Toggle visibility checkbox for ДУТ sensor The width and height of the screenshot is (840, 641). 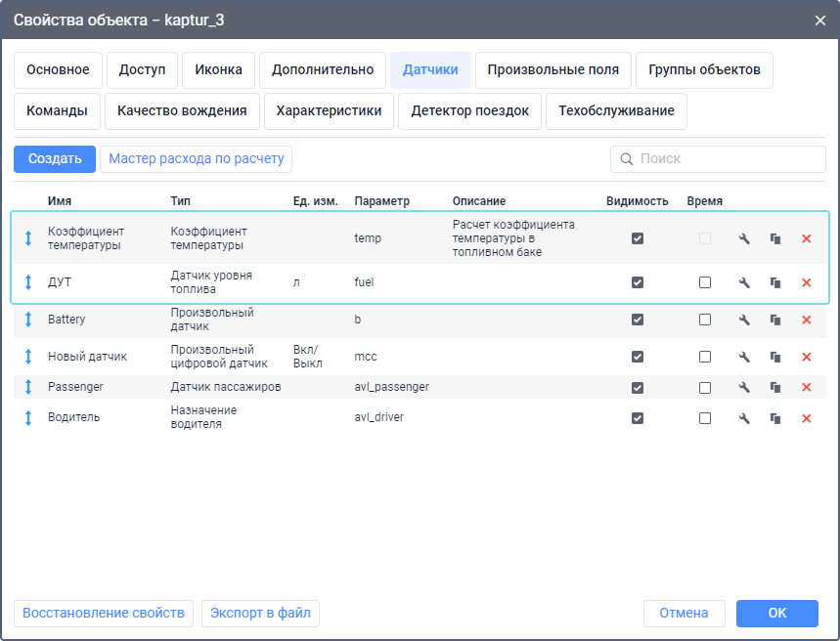pos(638,282)
